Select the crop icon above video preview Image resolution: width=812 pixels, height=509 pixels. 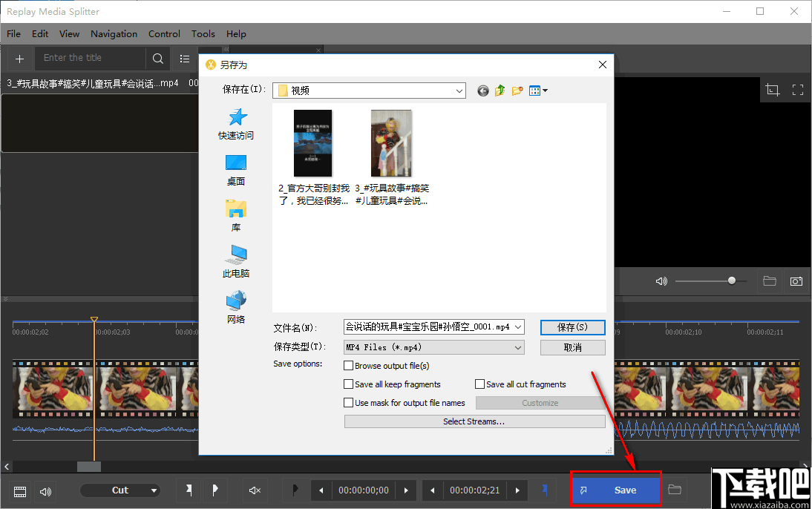(x=772, y=89)
